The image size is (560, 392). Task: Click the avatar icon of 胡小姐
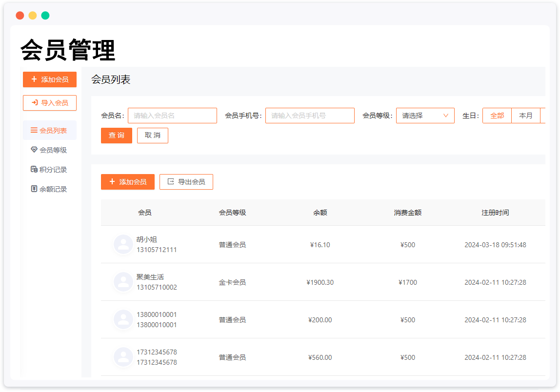coord(123,244)
